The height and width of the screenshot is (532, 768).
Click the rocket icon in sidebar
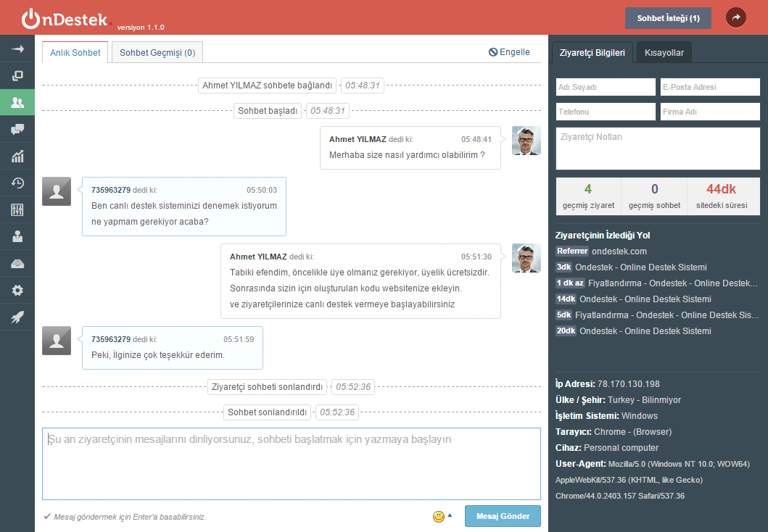17,317
